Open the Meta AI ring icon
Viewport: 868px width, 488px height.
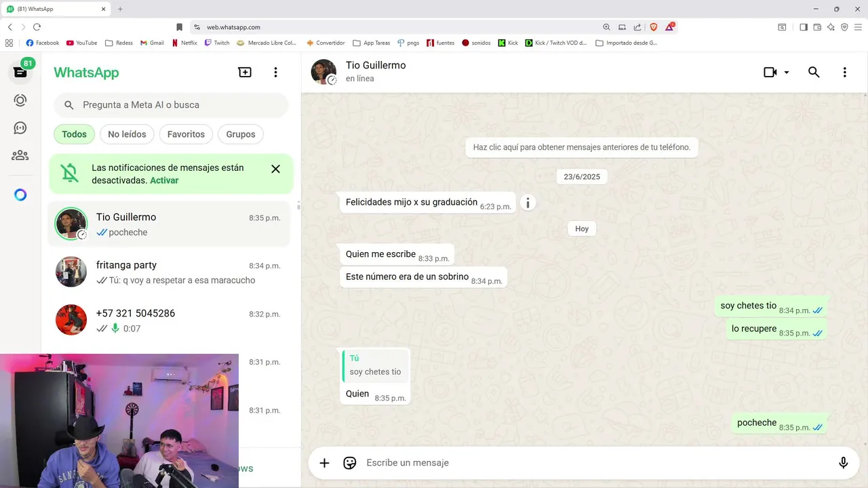point(20,195)
